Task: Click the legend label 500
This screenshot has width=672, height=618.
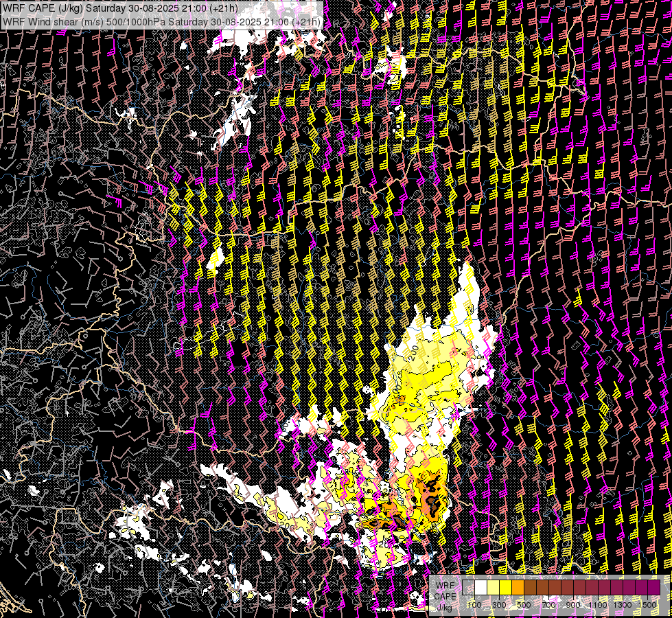Action: pos(524,605)
